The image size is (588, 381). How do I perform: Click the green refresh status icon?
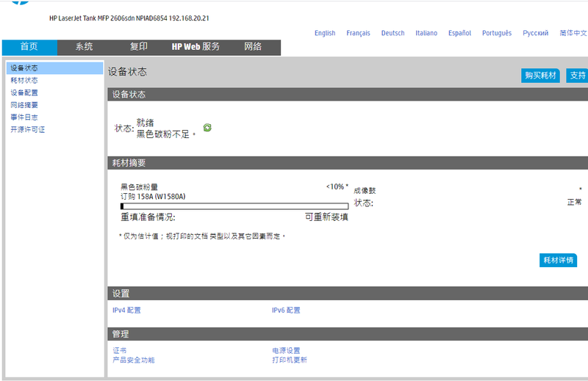[x=207, y=128]
